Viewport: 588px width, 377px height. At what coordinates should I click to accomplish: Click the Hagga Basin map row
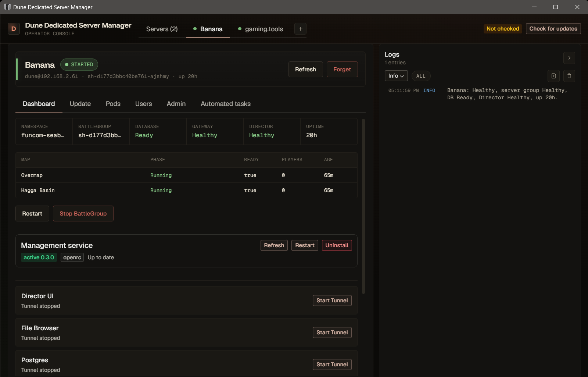pos(186,190)
